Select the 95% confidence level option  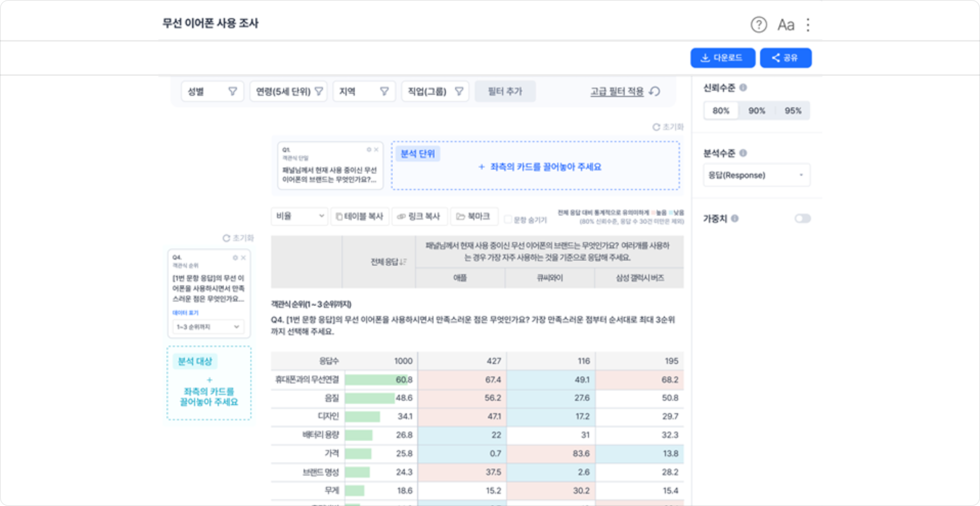tap(793, 110)
